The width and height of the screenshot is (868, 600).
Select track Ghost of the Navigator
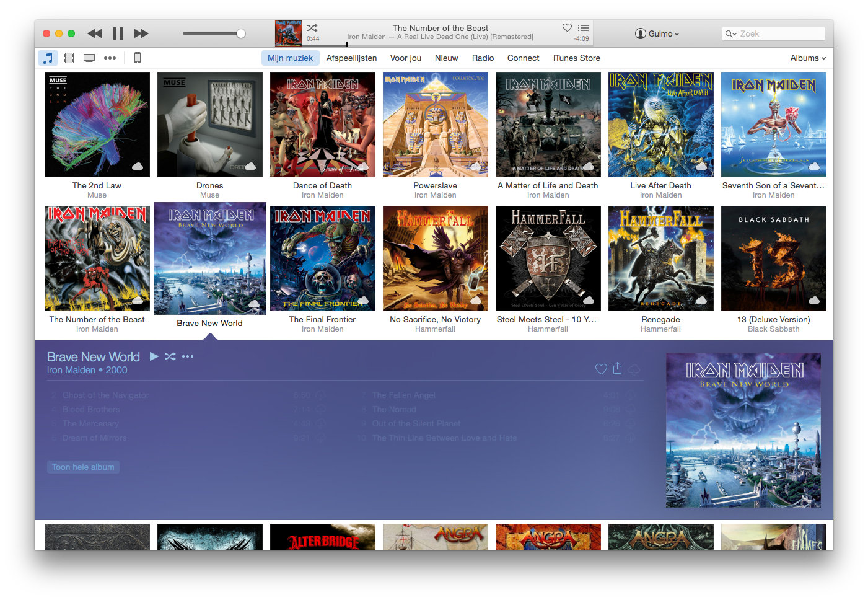105,395
